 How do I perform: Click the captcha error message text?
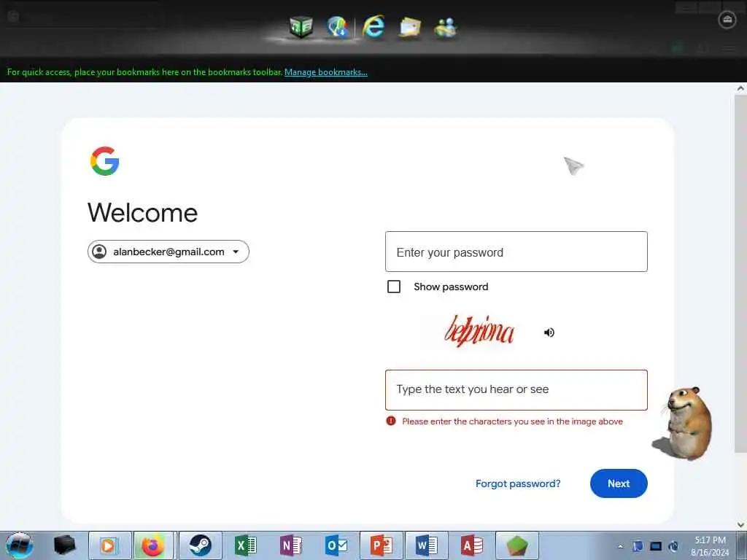512,421
